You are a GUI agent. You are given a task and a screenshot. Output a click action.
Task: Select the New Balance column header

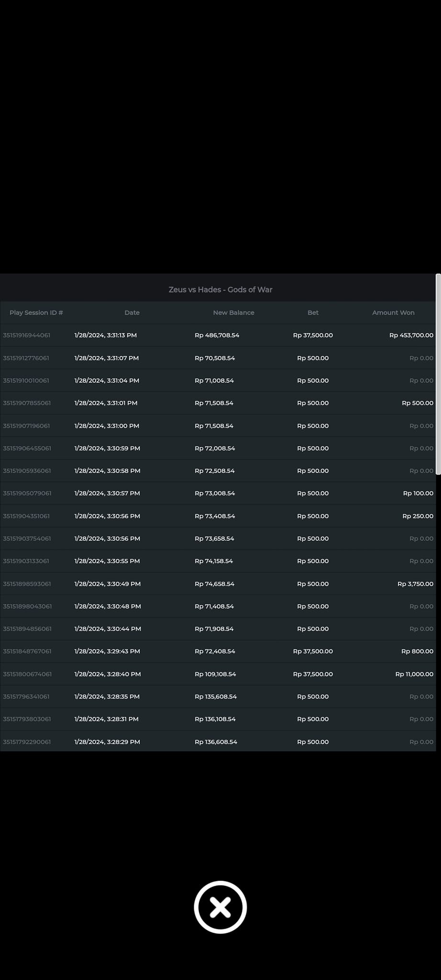(233, 312)
